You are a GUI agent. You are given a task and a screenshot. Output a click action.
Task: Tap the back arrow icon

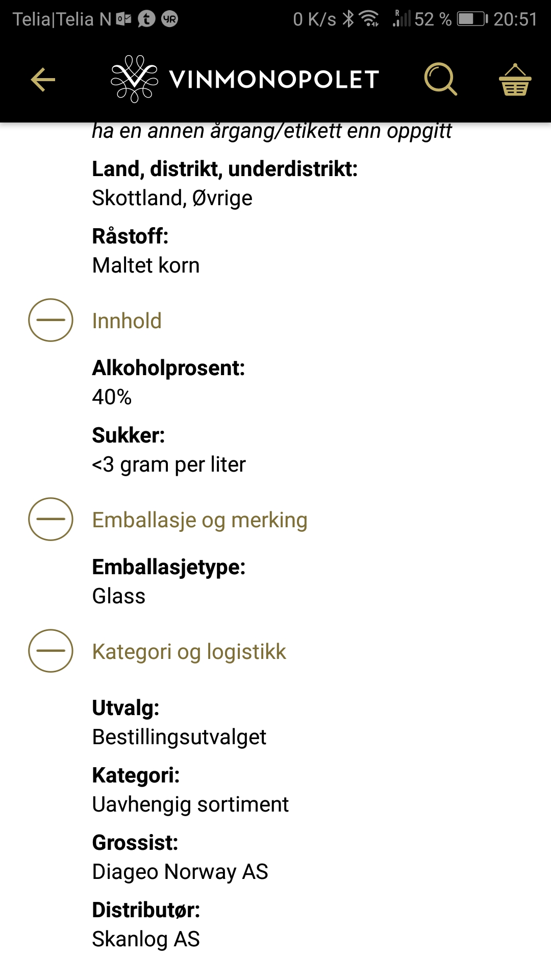[x=43, y=80]
